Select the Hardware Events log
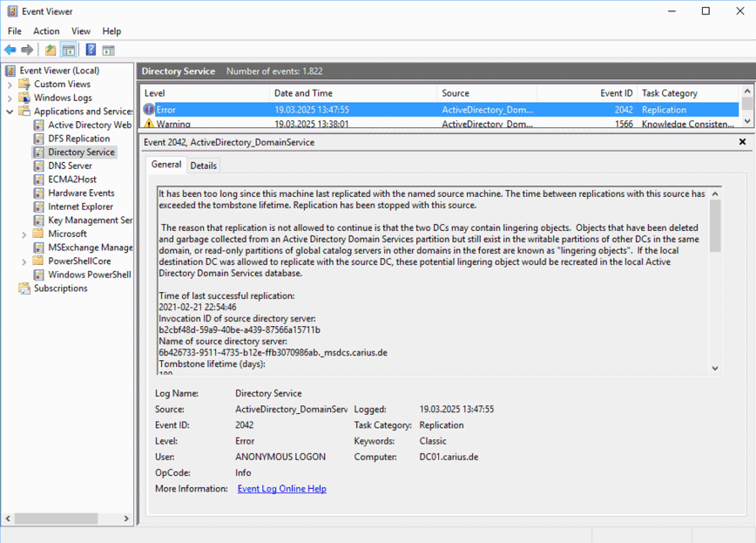The image size is (756, 543). click(x=81, y=193)
